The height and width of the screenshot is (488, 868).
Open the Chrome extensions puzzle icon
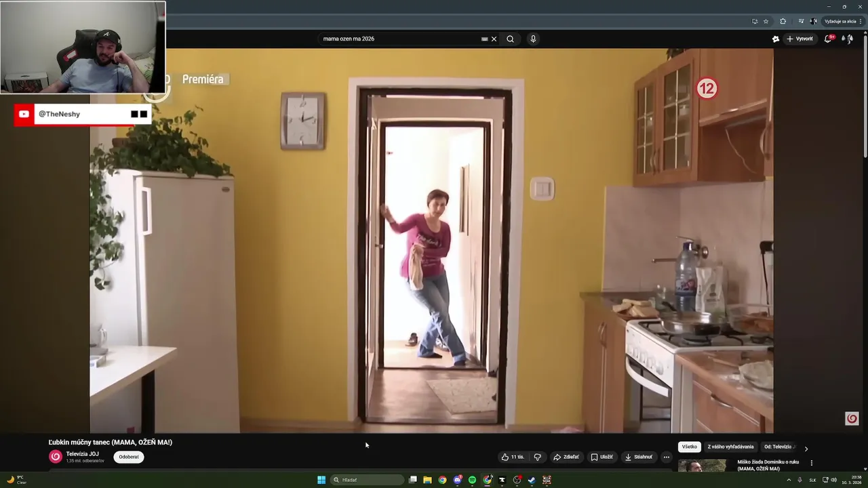(x=783, y=21)
